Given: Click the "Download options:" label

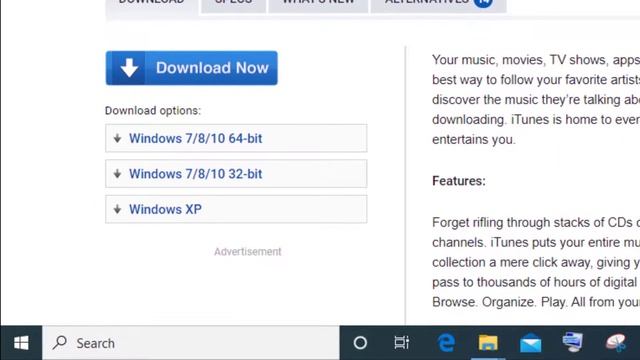Looking at the screenshot, I should click(153, 111).
